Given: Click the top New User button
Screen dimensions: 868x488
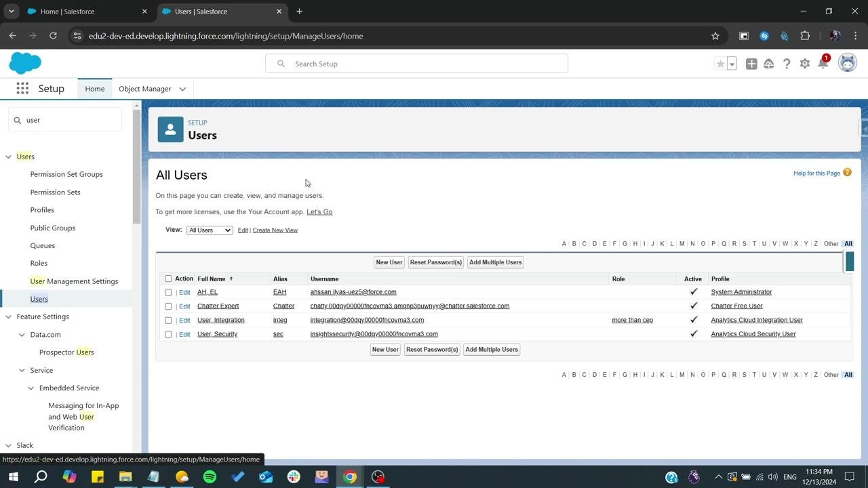Looking at the screenshot, I should point(389,262).
